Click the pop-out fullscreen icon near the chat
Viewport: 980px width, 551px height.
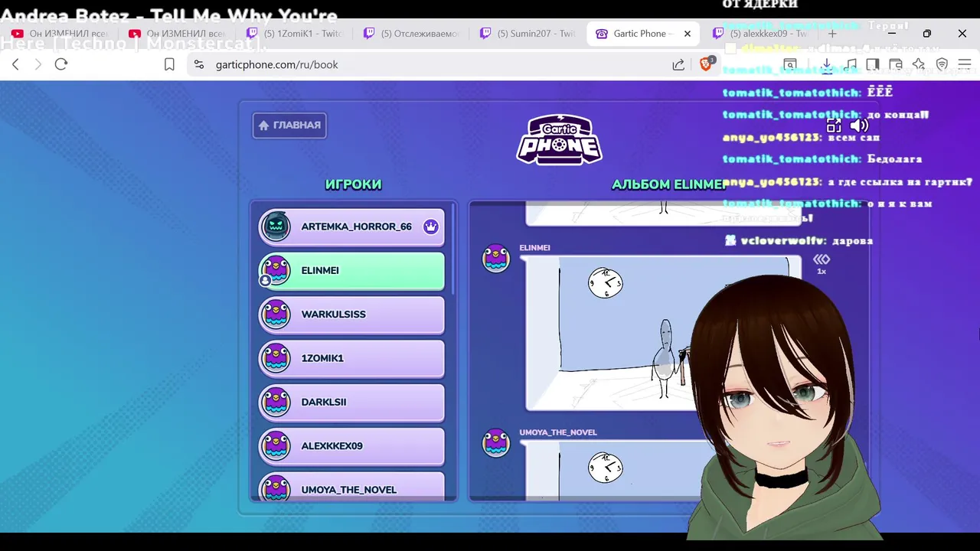pos(834,126)
